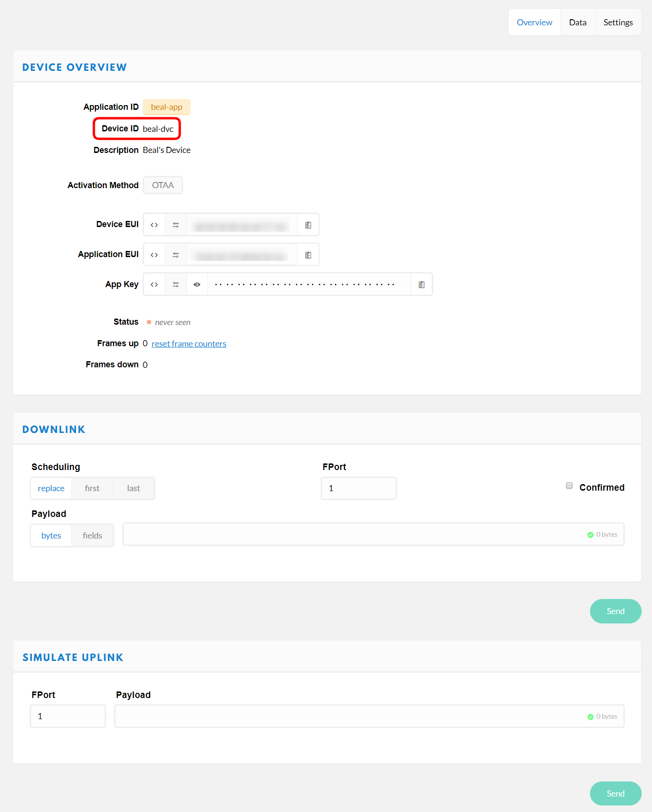Click byte order swap icon for Application EUI
This screenshot has width=652, height=812.
[x=176, y=255]
